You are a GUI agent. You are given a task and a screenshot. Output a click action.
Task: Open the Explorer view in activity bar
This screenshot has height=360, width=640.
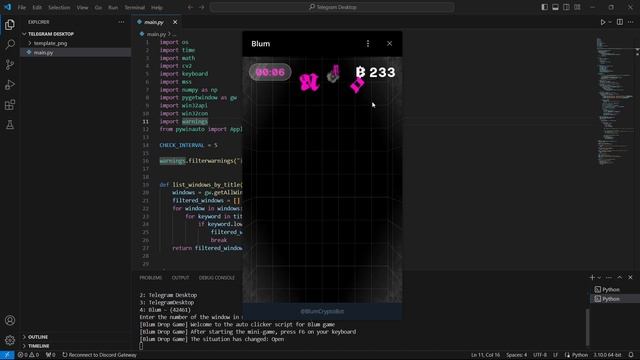click(x=10, y=24)
